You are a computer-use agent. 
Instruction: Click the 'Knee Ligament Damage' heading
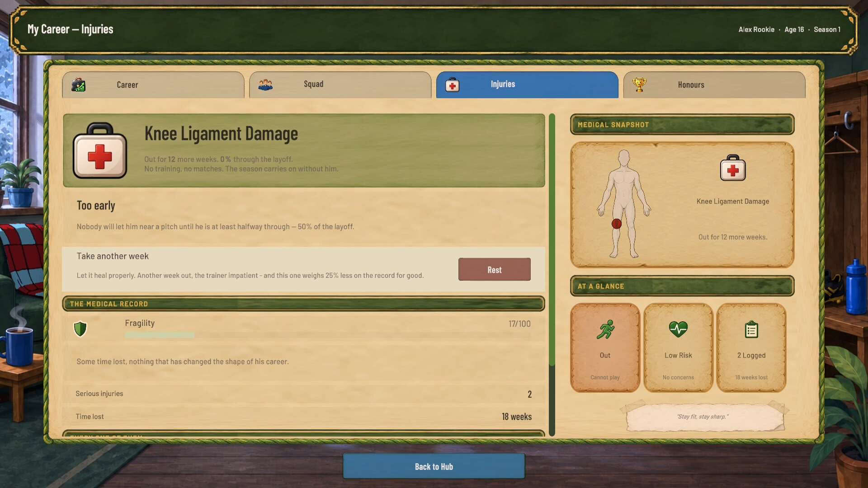click(221, 134)
